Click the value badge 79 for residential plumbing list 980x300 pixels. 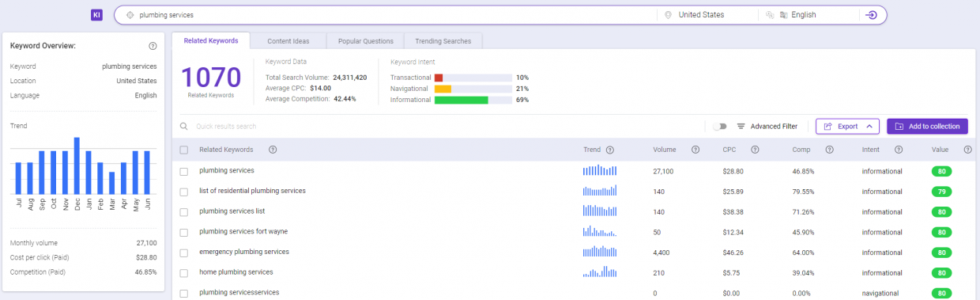[941, 191]
